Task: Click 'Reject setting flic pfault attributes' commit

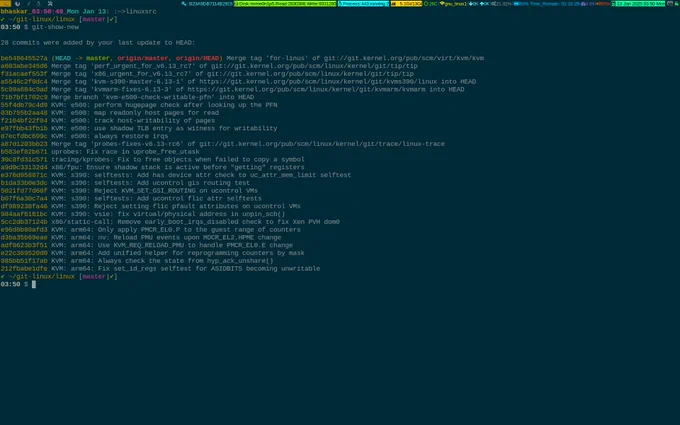Action: (150, 206)
